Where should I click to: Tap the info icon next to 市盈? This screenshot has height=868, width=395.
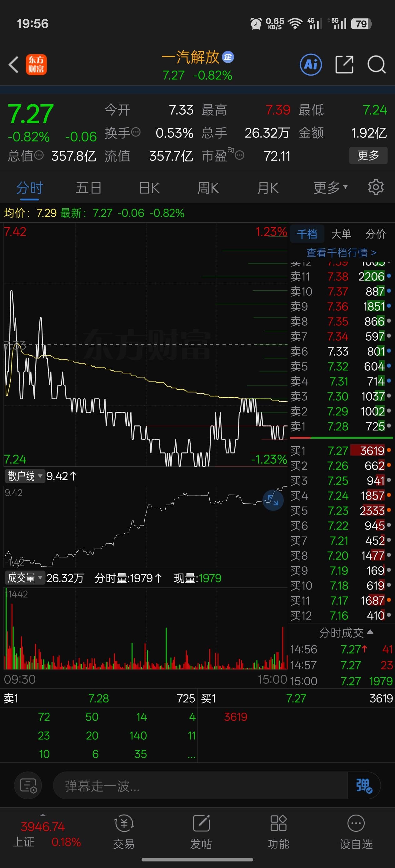pyautogui.click(x=239, y=155)
